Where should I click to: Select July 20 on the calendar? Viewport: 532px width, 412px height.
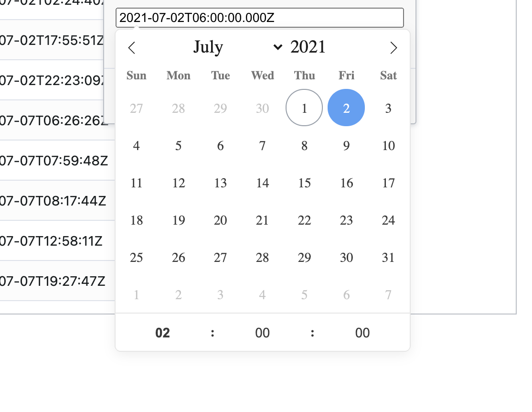click(x=220, y=220)
